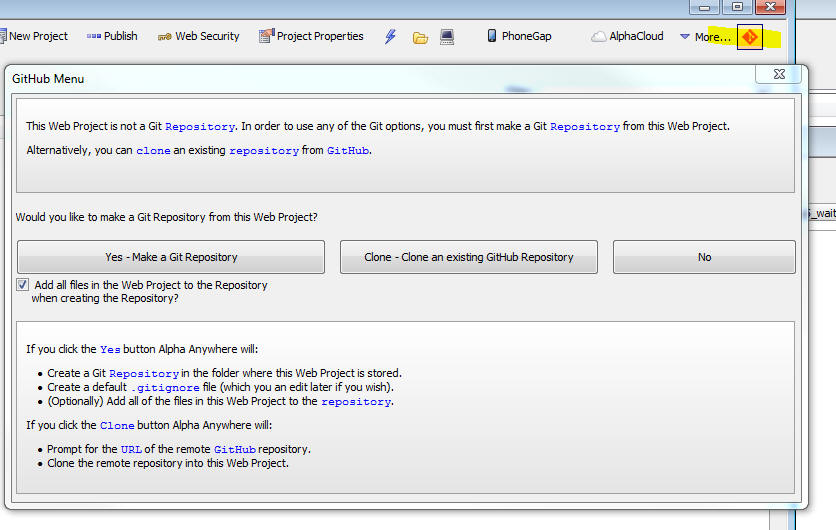Click the 'GitHub' link after 'repository from'
The image size is (836, 530).
coord(348,151)
